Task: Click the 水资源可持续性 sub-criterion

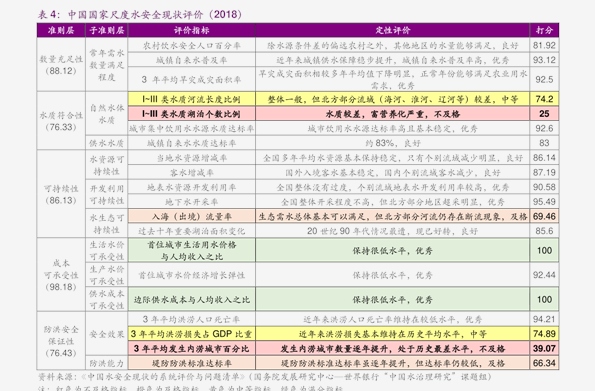Action: pos(107,165)
